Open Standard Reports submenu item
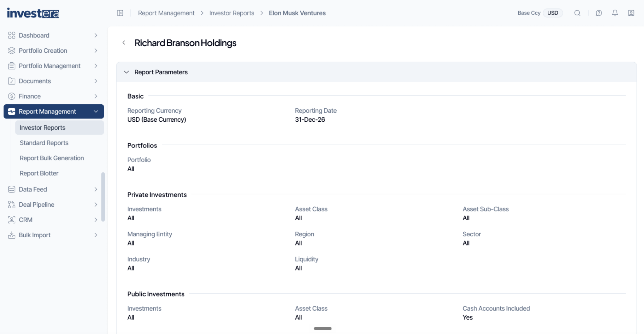Screen dimensions: 644x334 pos(44,143)
